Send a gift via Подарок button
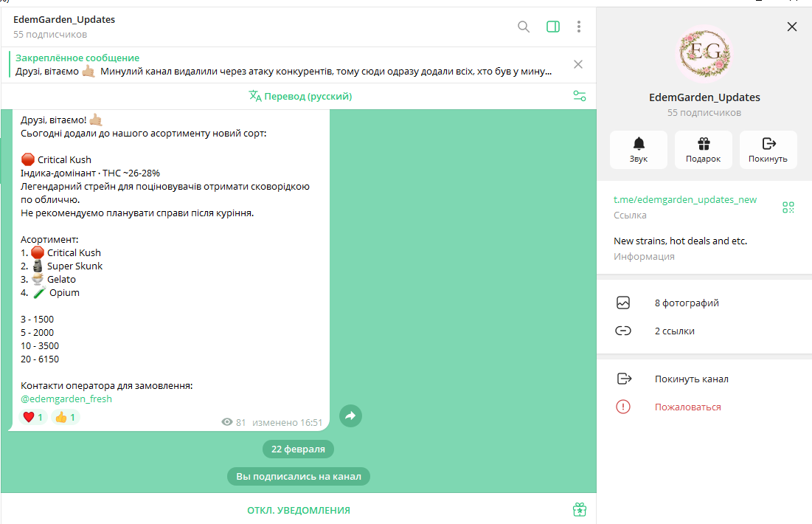This screenshot has height=524, width=812. point(704,150)
